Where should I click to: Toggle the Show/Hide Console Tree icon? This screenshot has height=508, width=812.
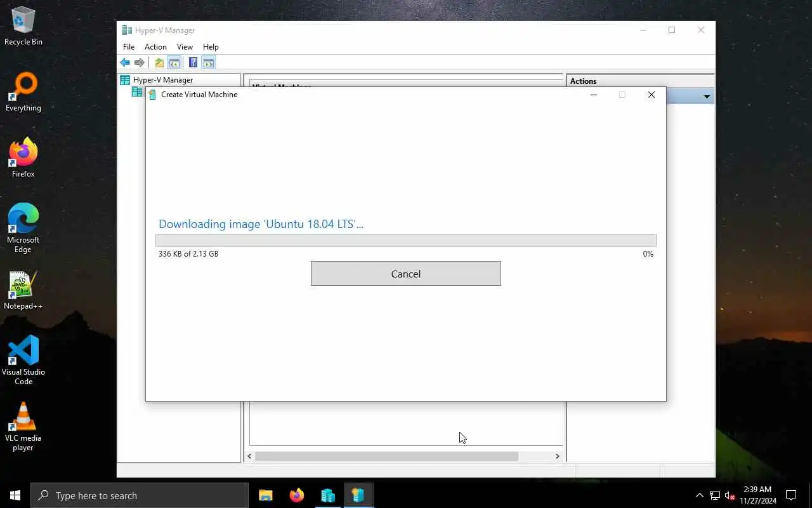point(174,62)
